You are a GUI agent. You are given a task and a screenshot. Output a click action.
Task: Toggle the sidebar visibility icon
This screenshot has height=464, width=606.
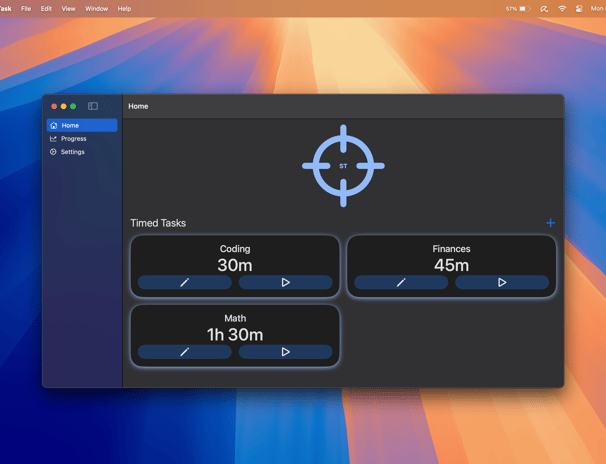pyautogui.click(x=93, y=106)
